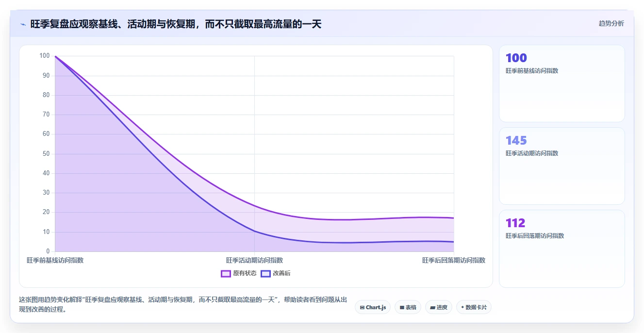Toggle the 原有状态 legend series

tap(239, 273)
